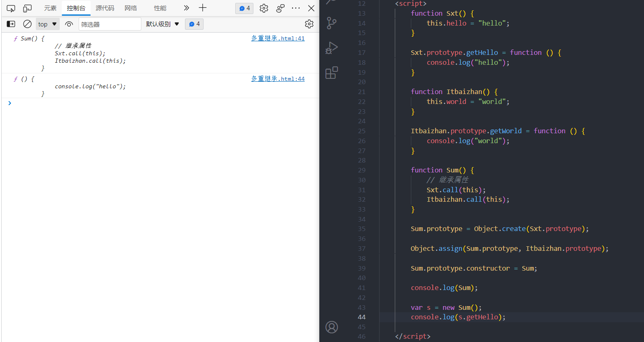Viewport: 644px width, 342px height.
Task: Open source link 多重继承.html:41
Action: coord(278,38)
